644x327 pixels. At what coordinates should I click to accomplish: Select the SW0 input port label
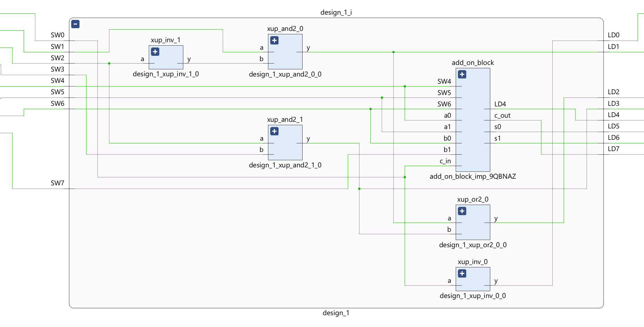coord(57,35)
